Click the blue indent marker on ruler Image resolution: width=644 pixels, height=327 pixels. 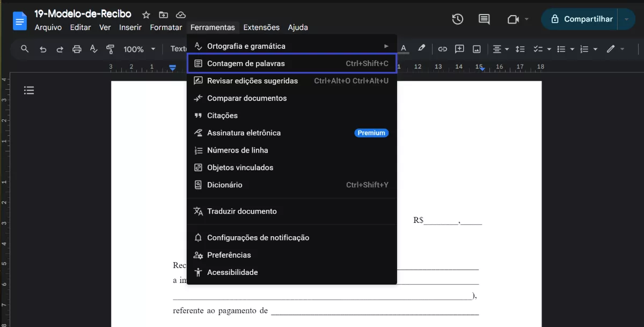[172, 68]
